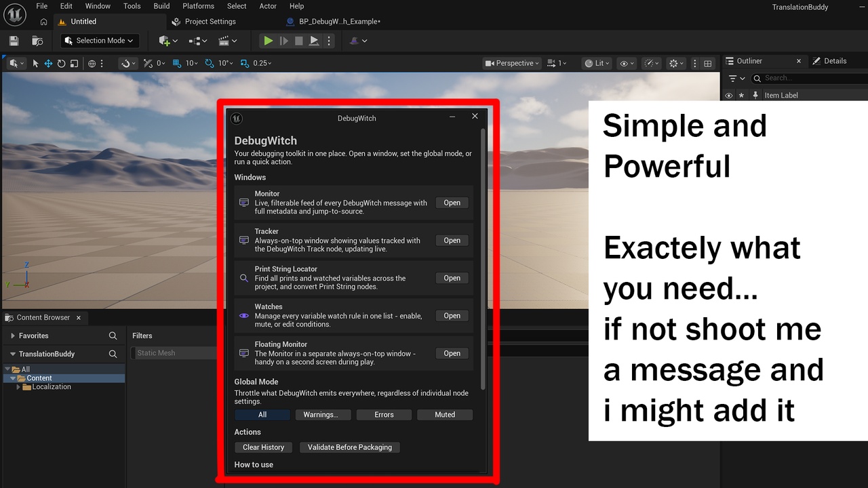Open the camera speed 1 dropdown
This screenshot has height=488, width=868.
[x=557, y=63]
